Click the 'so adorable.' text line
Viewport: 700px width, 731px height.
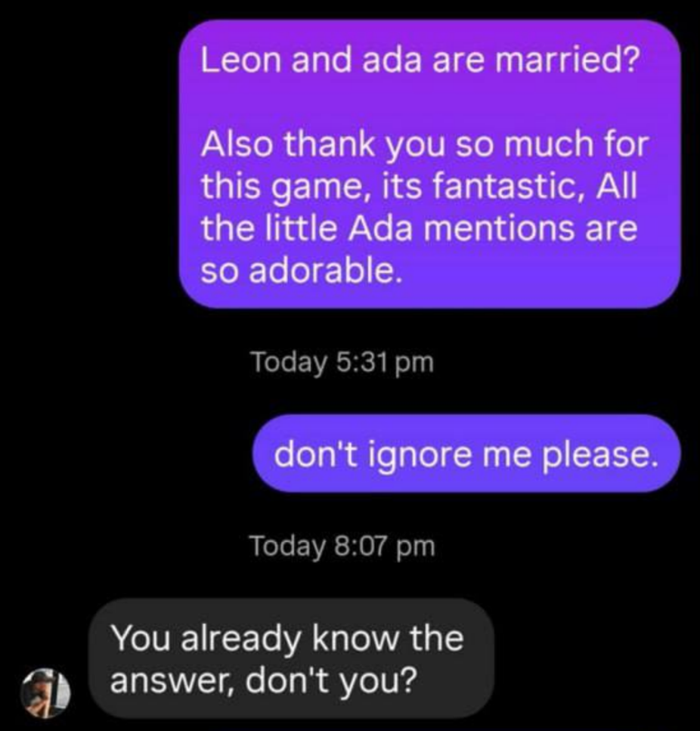(x=301, y=271)
